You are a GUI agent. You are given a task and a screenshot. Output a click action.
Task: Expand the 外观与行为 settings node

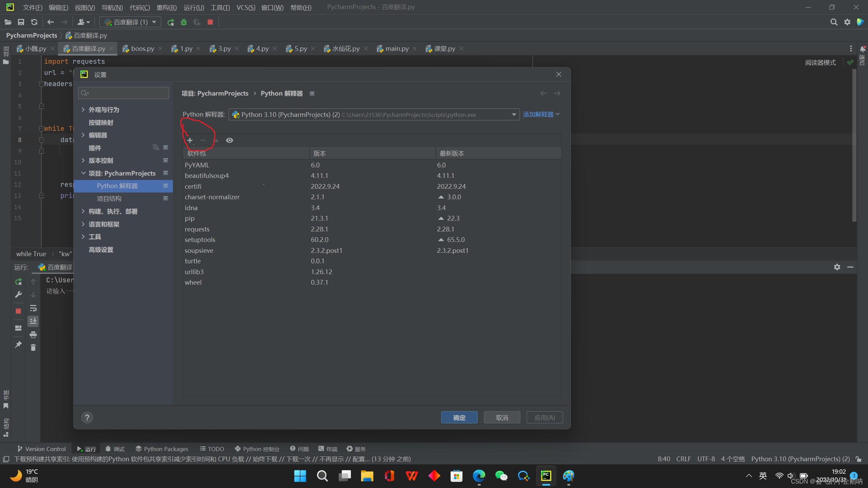(83, 110)
